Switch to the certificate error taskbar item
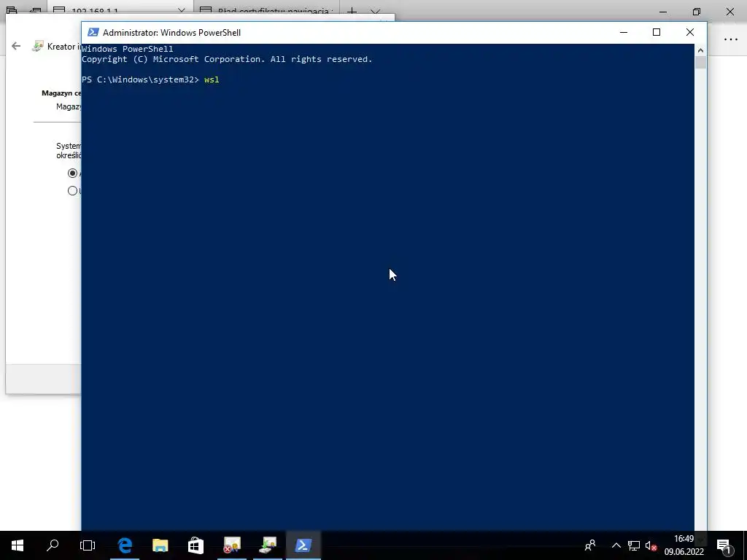747x560 pixels. (232, 545)
